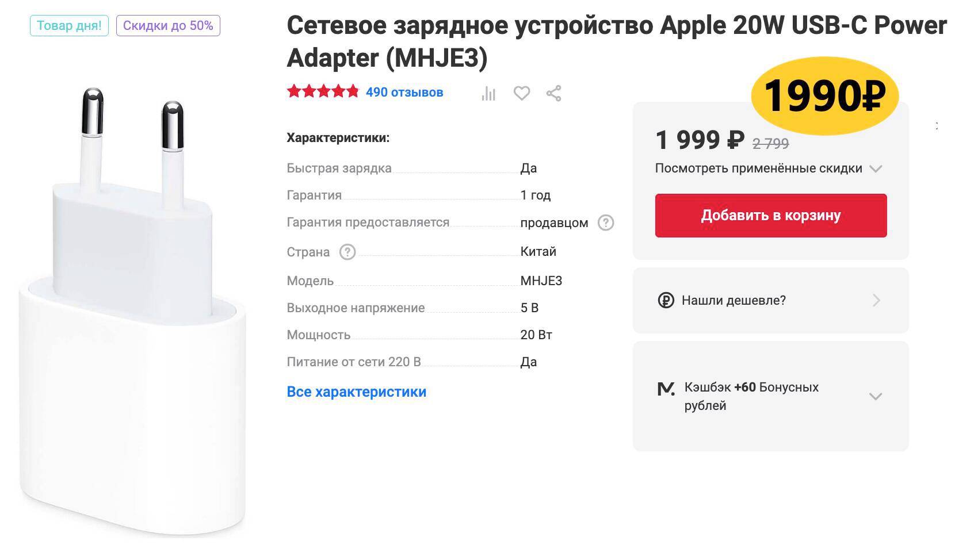The width and height of the screenshot is (955, 560).
Task: Click Посмотреть применённые скидки text
Action: 758,168
